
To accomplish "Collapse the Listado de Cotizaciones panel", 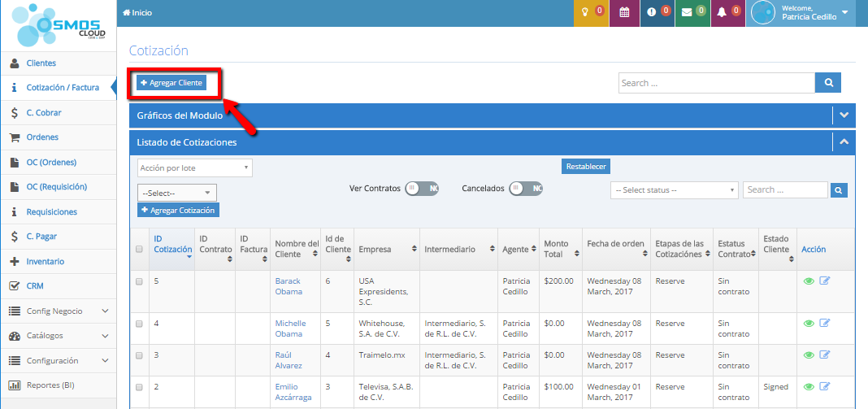I will pos(844,141).
